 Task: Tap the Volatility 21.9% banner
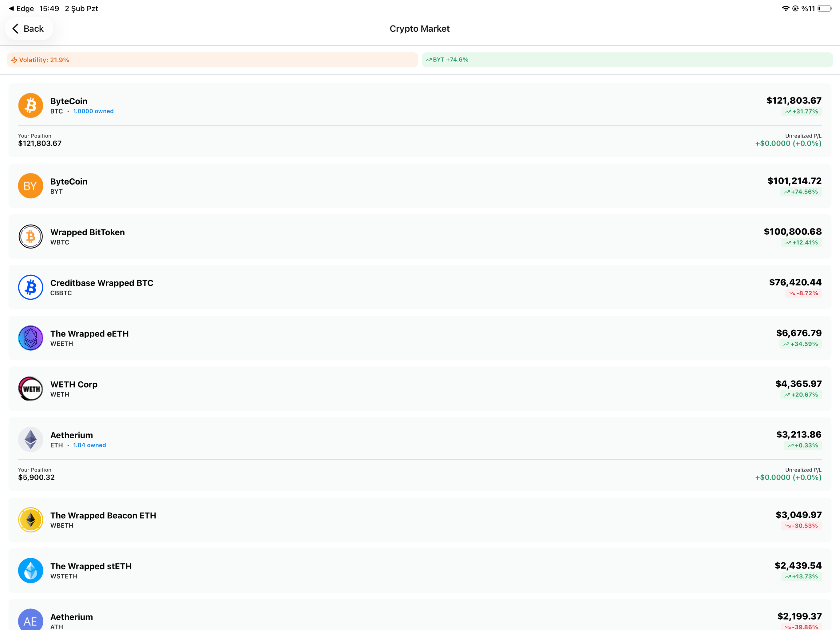pyautogui.click(x=212, y=60)
